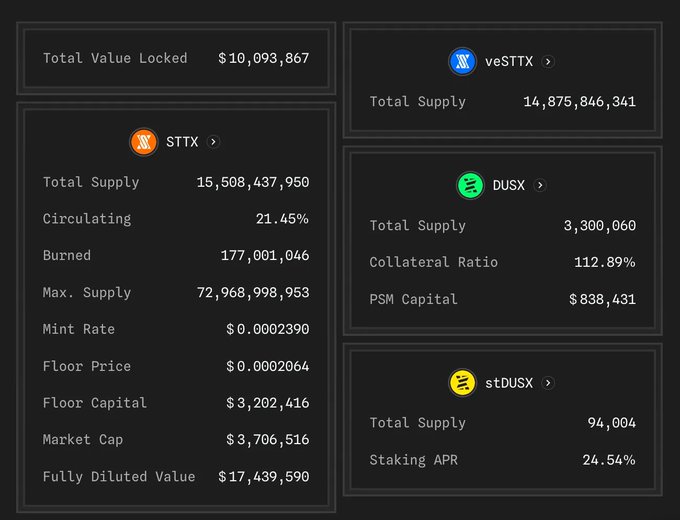Viewport: 680px width, 520px height.
Task: Click the stDUSX Staking APR percentage
Action: [x=609, y=459]
